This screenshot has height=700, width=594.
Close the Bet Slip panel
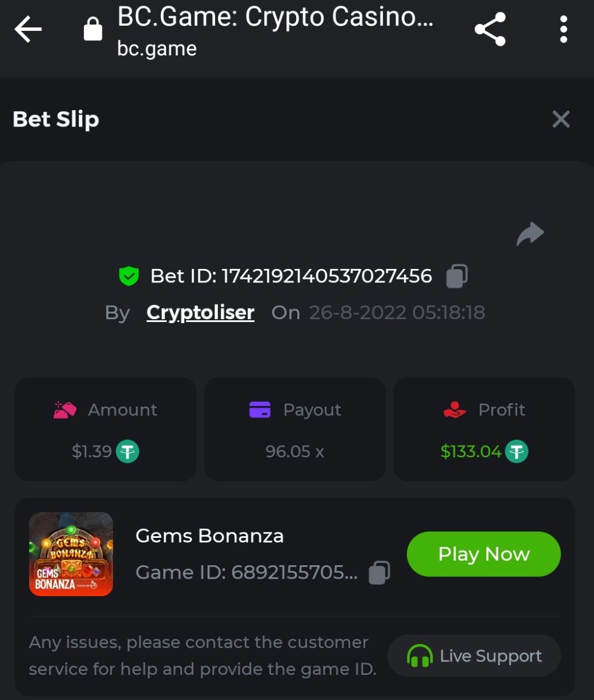click(x=561, y=120)
